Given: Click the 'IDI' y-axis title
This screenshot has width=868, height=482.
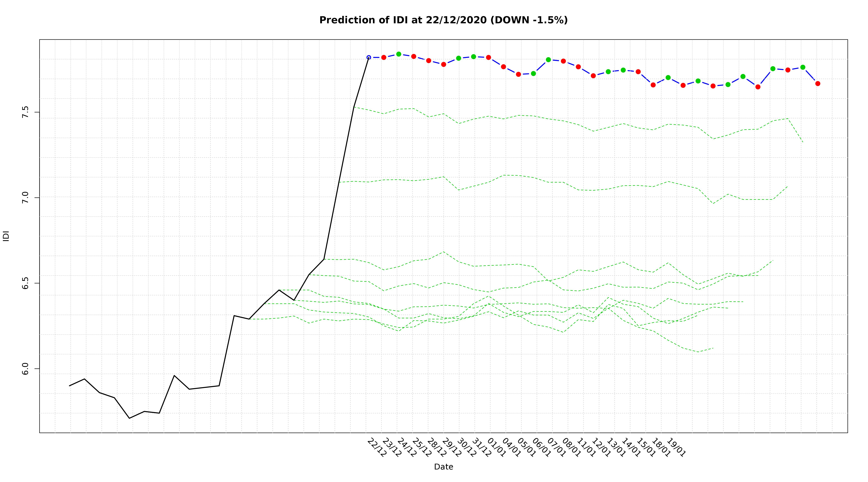Looking at the screenshot, I should point(6,236).
